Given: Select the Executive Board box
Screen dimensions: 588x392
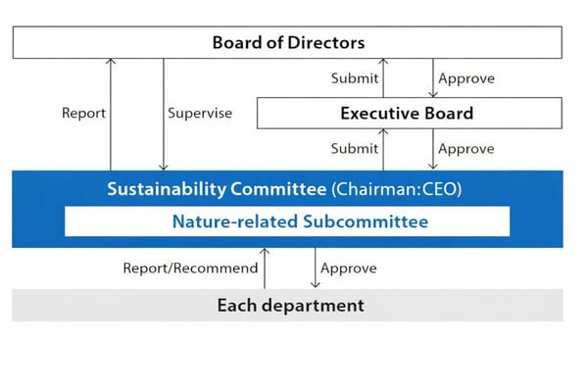Looking at the screenshot, I should click(x=409, y=113).
